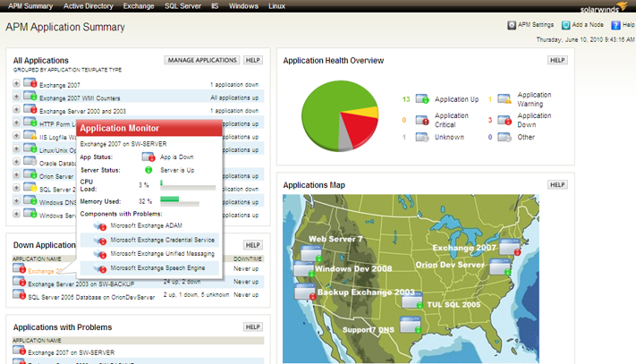This screenshot has width=636, height=364.
Task: Click the Manage Applications button
Action: pyautogui.click(x=202, y=60)
